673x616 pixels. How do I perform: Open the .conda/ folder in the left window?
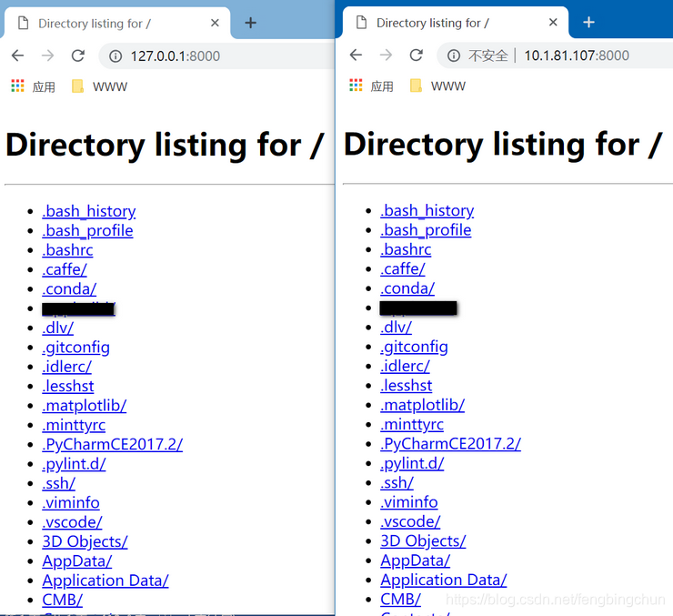69,289
